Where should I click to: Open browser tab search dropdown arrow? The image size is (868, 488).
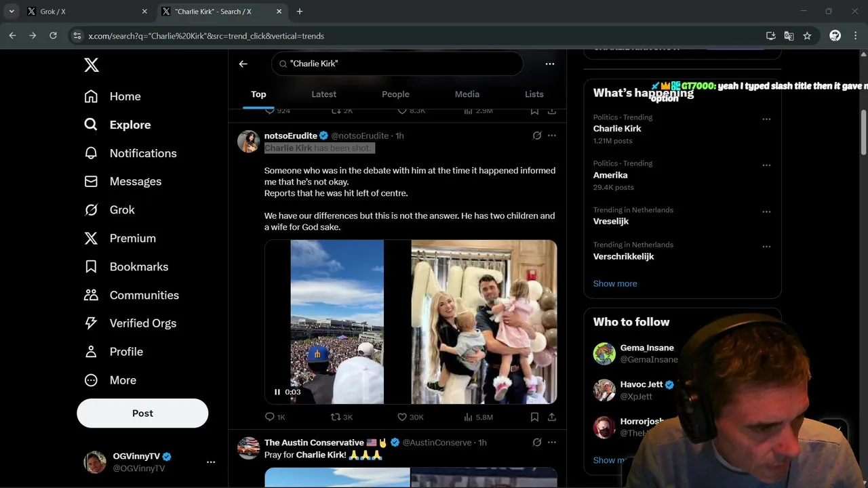12,12
